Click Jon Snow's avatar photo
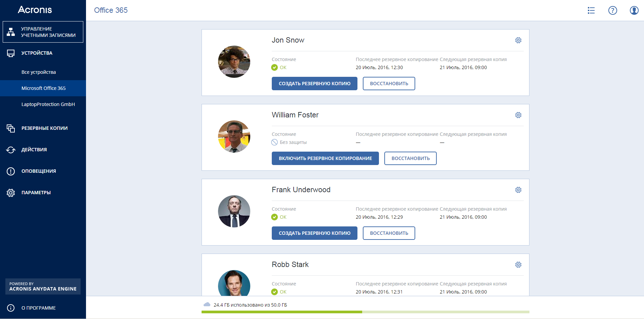Viewport: 644px width, 319px height. [234, 62]
